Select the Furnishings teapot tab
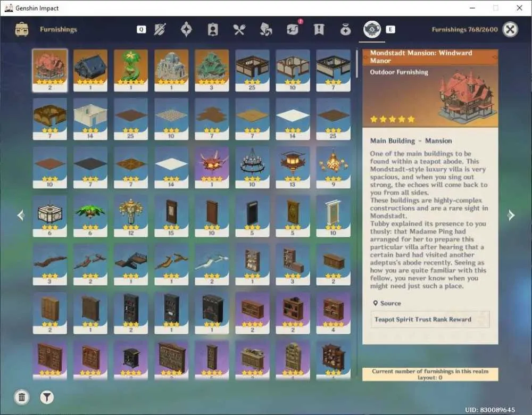 pos(372,29)
